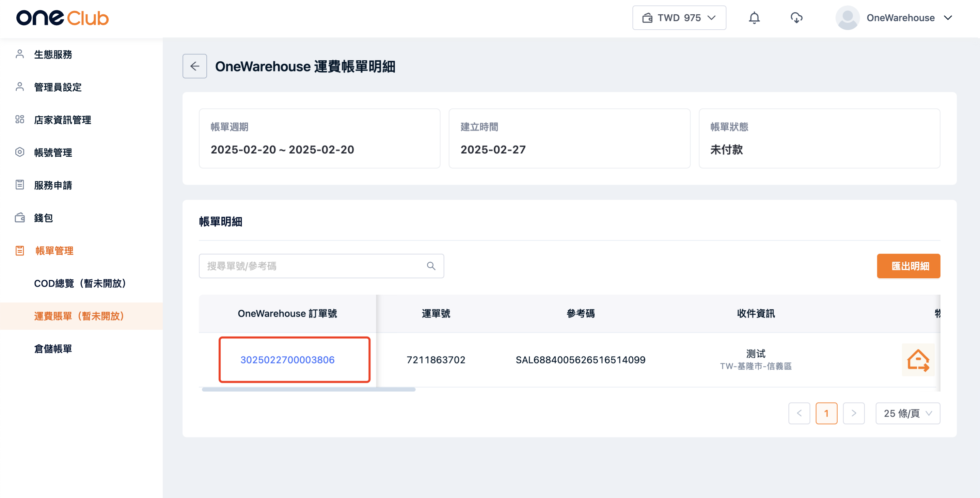The image size is (980, 498).
Task: Click the OneWarehouse 訂單號 column header
Action: pos(287,313)
